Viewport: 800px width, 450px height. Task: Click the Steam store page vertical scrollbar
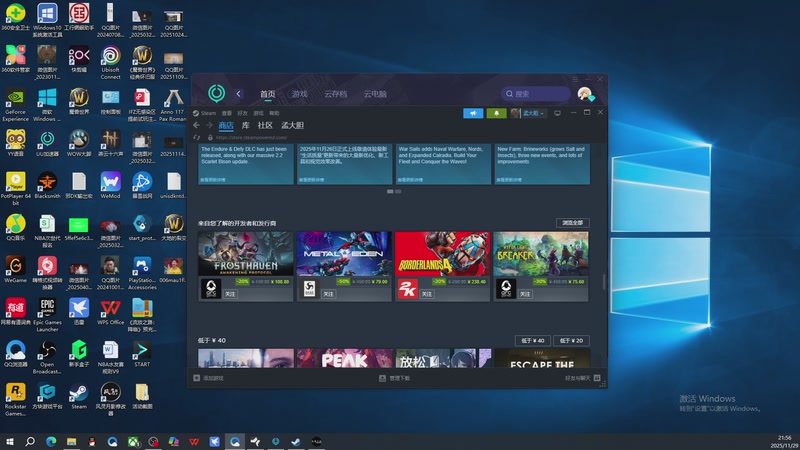604,281
